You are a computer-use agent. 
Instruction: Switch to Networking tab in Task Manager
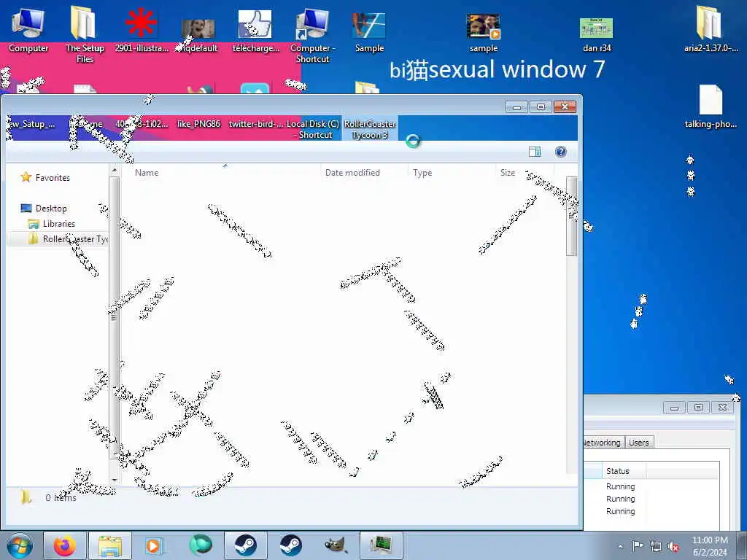coord(603,443)
